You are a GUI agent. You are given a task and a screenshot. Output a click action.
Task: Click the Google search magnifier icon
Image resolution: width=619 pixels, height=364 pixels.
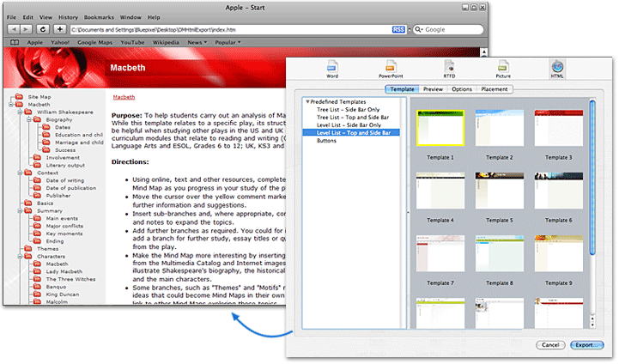tap(418, 29)
